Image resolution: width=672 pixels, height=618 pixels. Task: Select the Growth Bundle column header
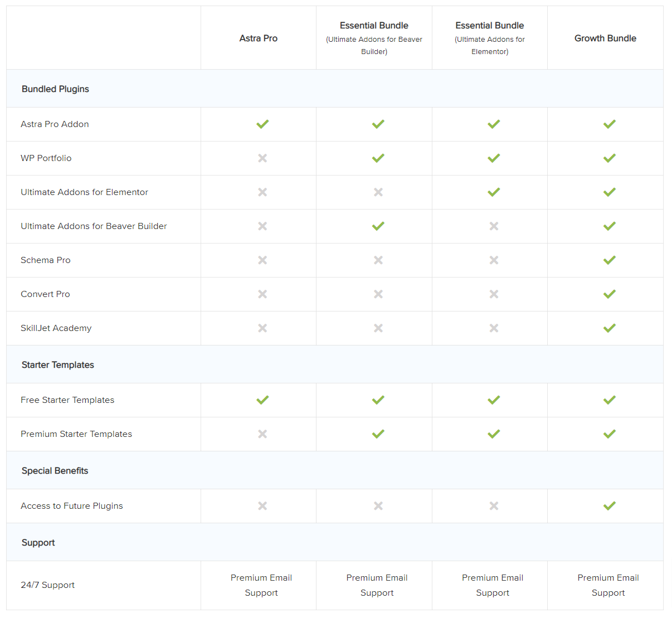(x=605, y=38)
